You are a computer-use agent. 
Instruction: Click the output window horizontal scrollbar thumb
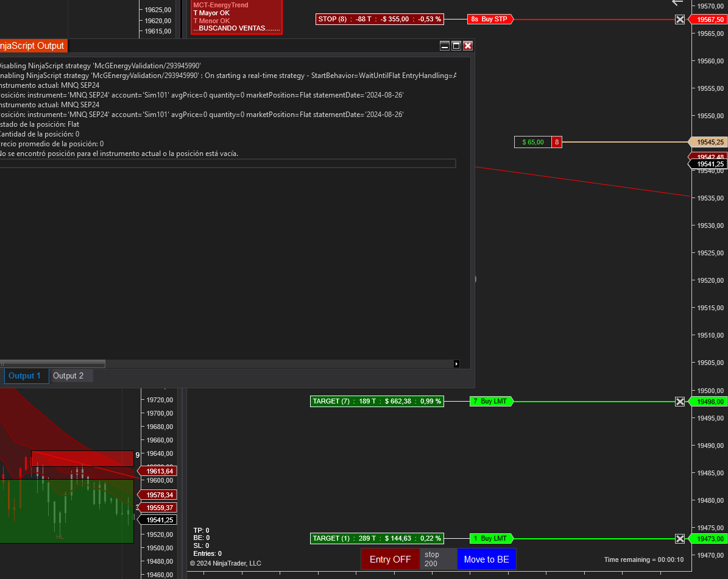click(52, 364)
